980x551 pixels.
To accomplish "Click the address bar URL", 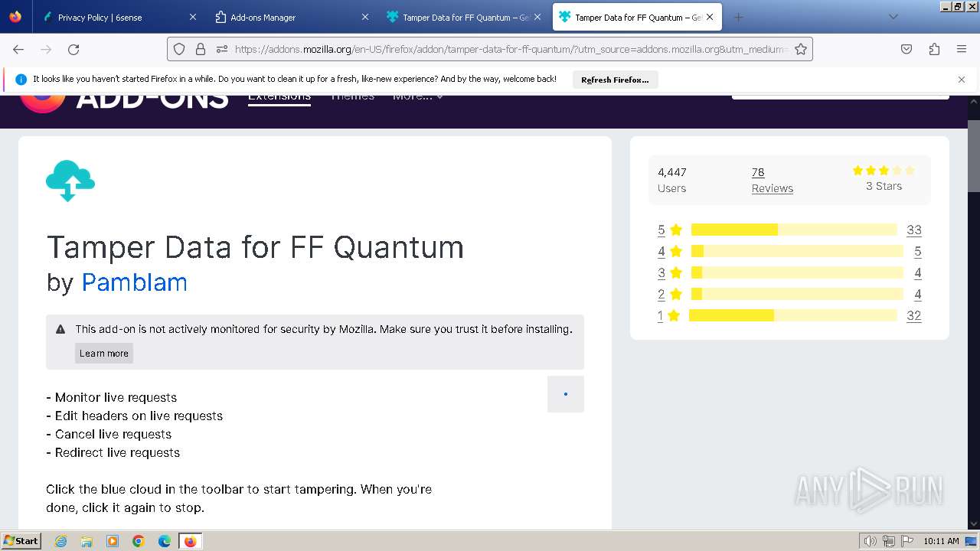I will (511, 49).
